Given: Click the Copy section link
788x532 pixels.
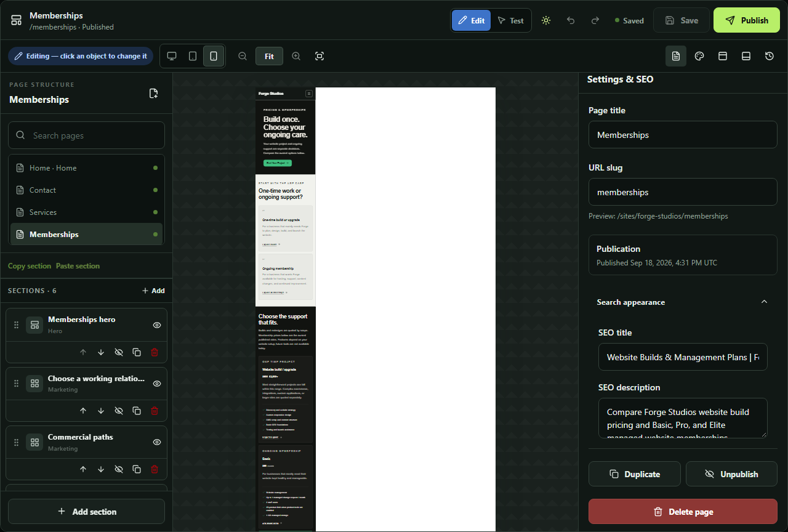Looking at the screenshot, I should (30, 266).
